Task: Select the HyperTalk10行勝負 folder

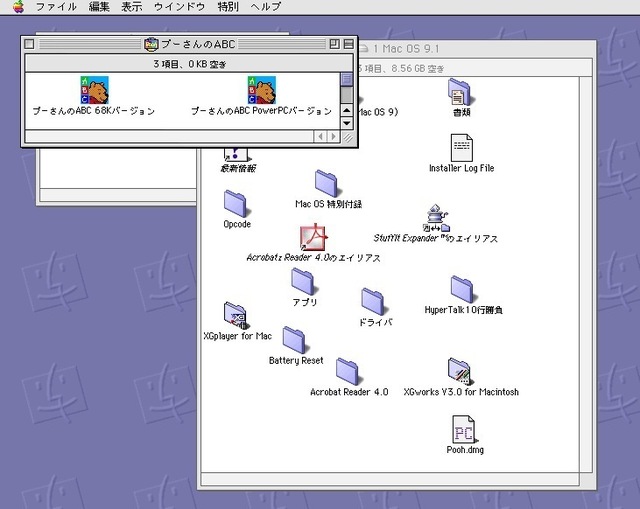Action: coord(462,289)
